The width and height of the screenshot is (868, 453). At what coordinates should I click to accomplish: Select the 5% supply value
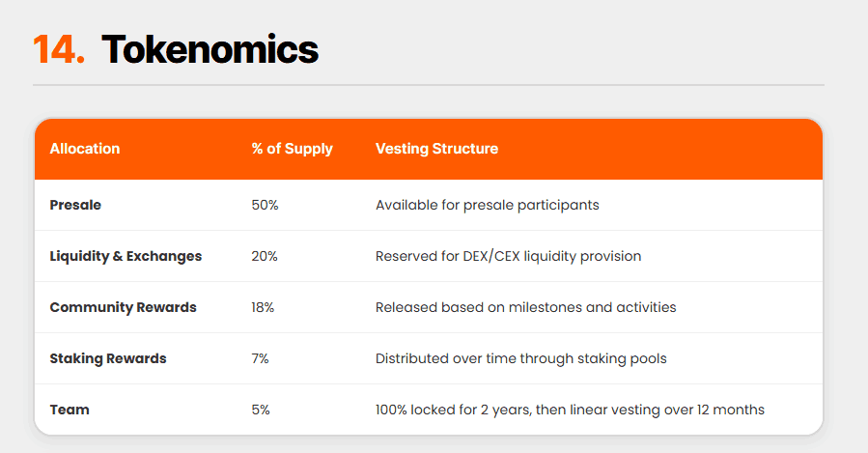pos(261,410)
